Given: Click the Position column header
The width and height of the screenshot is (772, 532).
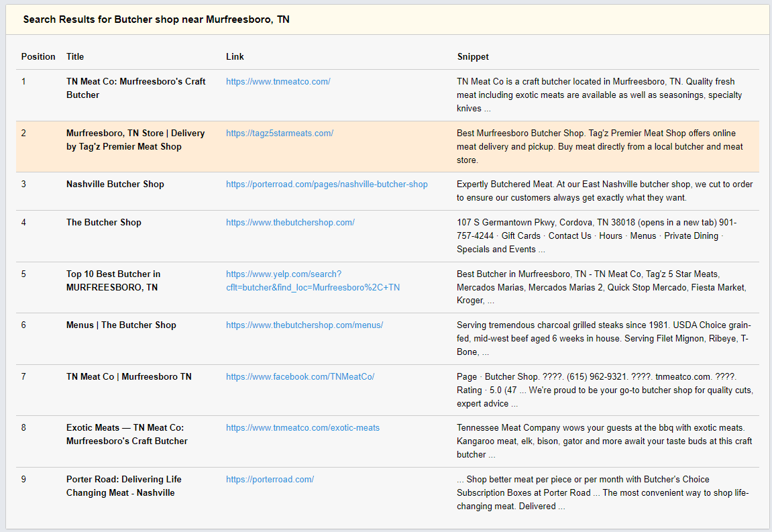Looking at the screenshot, I should pyautogui.click(x=38, y=57).
